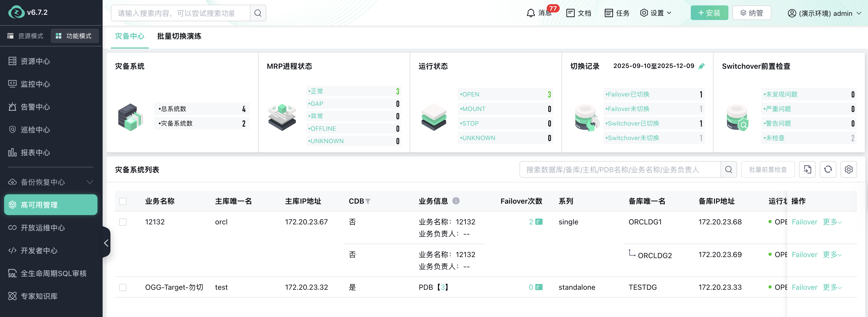Click the 安装 install button
868x317 pixels.
[x=709, y=13]
